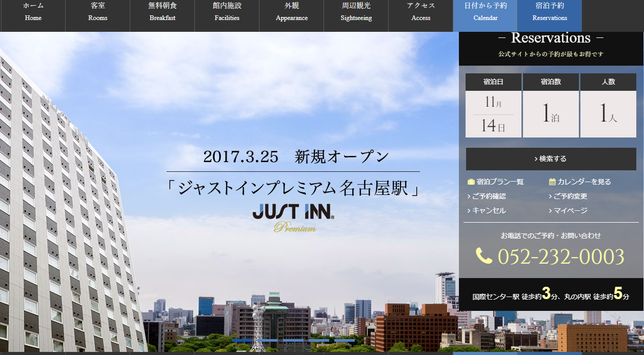644x355 pixels.
Task: Open the Rooms (客室) menu item
Action: 97,12
